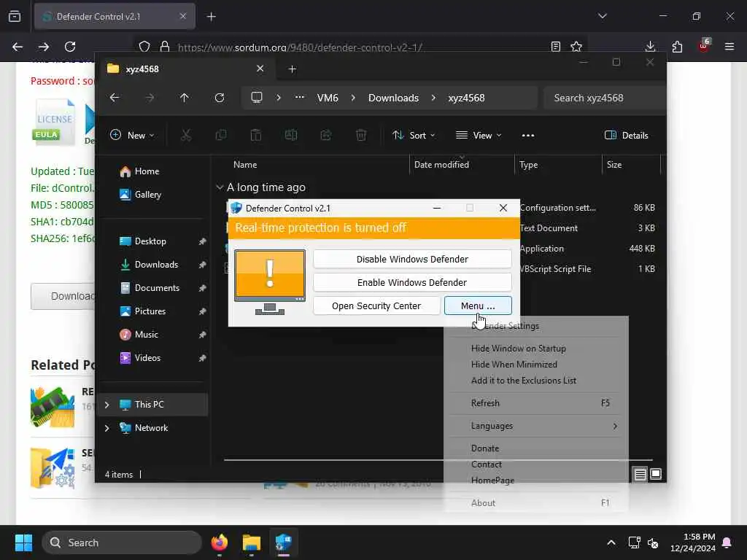
Task: Open Windows Start menu
Action: [23, 542]
